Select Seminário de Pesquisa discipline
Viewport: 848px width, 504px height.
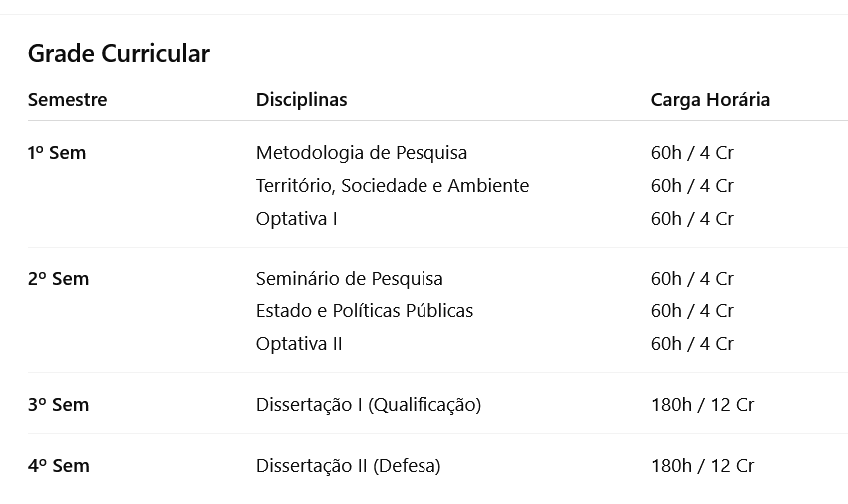(350, 279)
